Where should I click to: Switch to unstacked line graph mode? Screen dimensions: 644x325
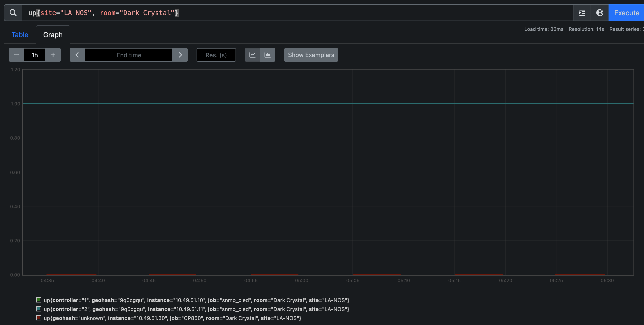point(253,55)
